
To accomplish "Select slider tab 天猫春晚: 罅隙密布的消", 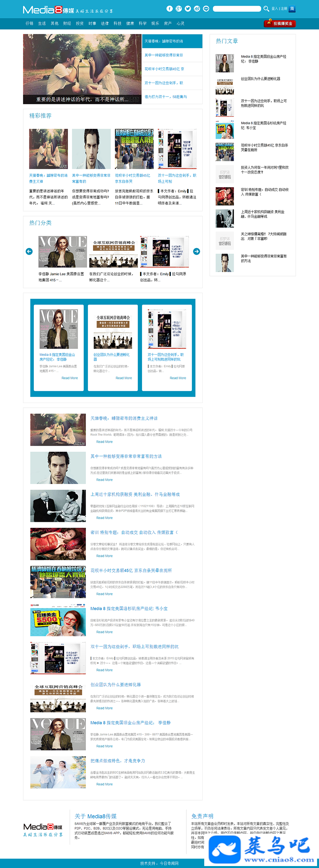I will (x=172, y=41).
